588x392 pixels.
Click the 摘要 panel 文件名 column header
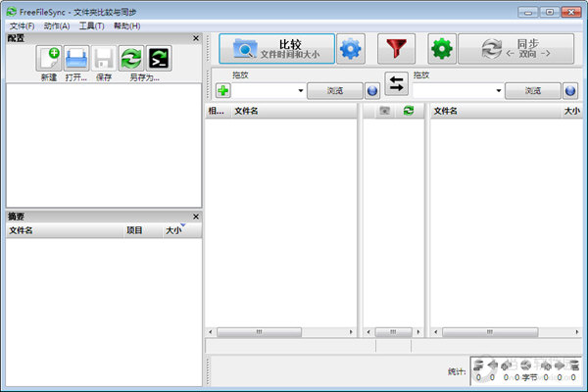[x=65, y=230]
